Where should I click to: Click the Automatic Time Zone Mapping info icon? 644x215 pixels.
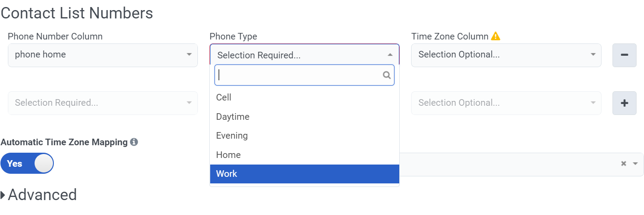(134, 142)
